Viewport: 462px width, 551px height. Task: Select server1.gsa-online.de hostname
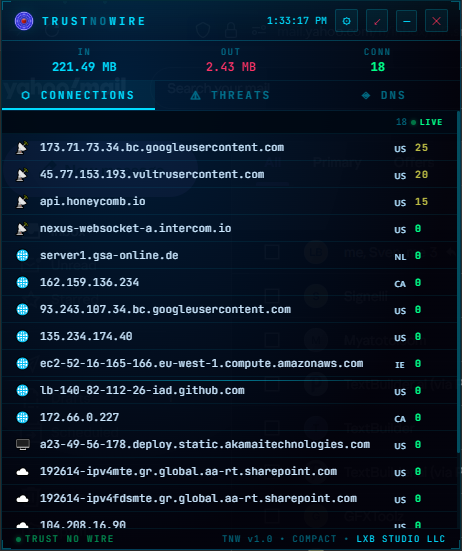[109, 255]
